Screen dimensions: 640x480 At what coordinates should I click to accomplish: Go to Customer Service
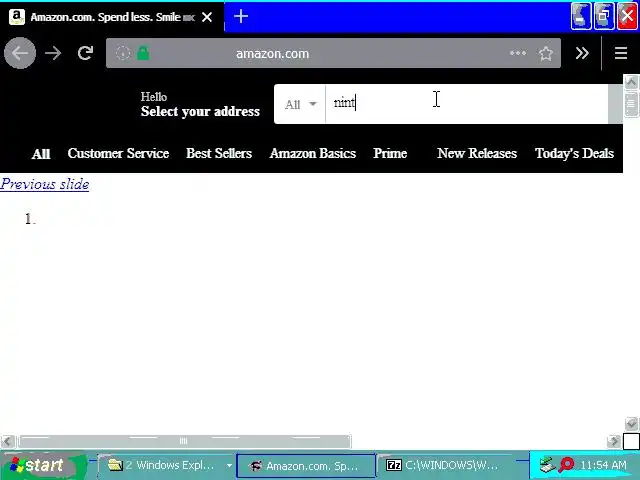tap(118, 153)
